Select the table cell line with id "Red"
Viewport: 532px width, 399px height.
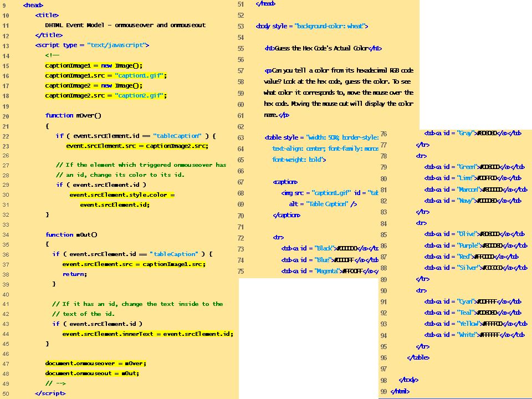[471, 257]
